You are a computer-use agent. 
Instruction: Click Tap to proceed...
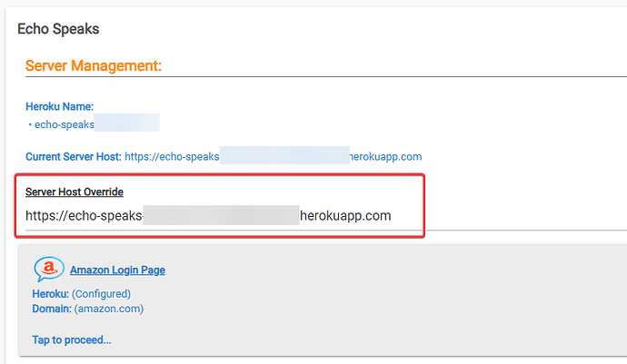click(x=72, y=340)
